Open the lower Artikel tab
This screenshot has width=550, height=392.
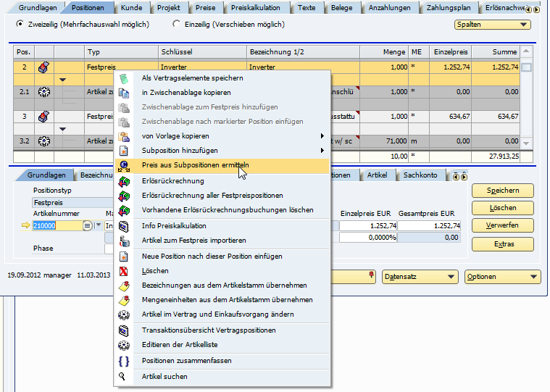(377, 175)
